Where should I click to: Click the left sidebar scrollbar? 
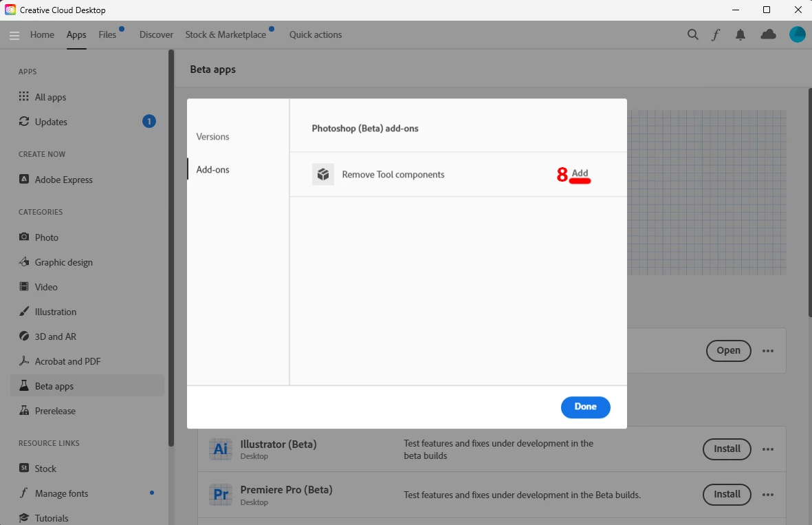coord(171,248)
